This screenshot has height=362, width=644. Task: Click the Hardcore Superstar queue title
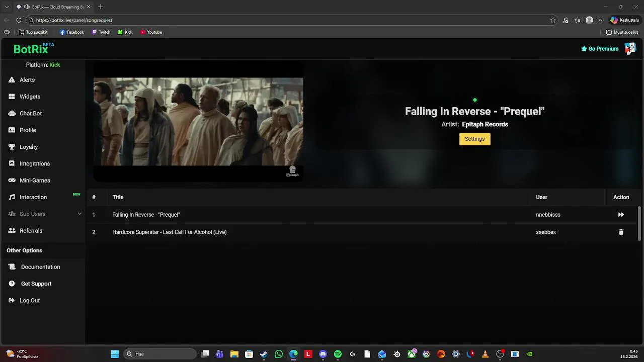[x=170, y=232]
